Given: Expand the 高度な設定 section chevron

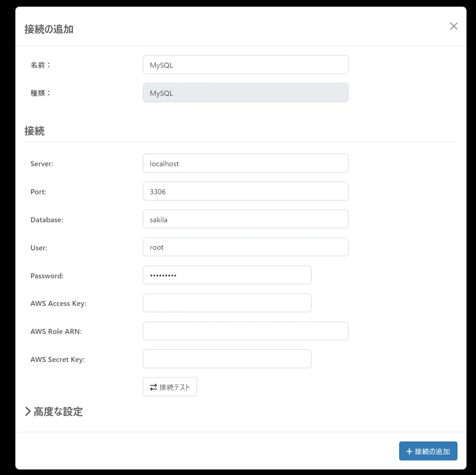Looking at the screenshot, I should [x=28, y=411].
